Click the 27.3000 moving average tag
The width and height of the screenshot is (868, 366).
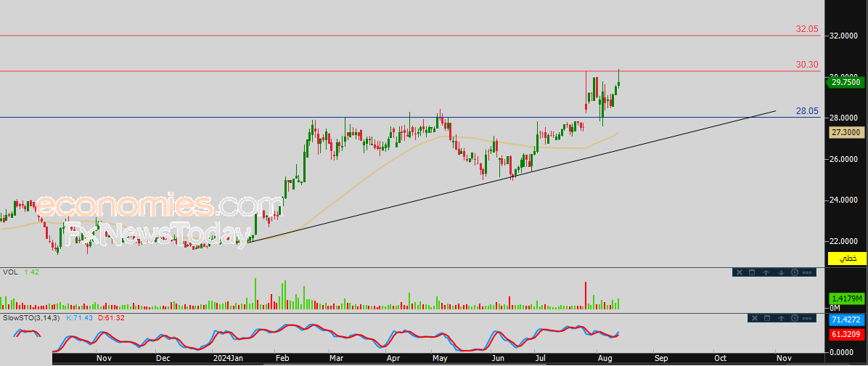point(846,132)
